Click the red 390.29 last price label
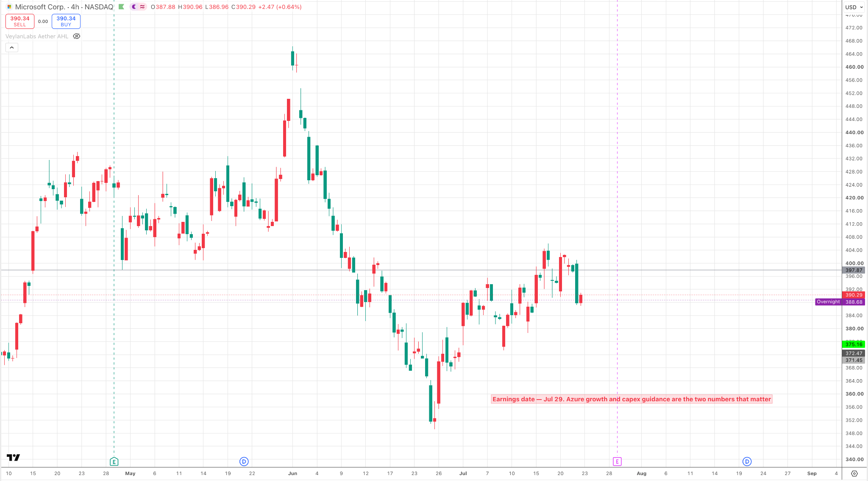Image resolution: width=868 pixels, height=481 pixels. point(854,295)
